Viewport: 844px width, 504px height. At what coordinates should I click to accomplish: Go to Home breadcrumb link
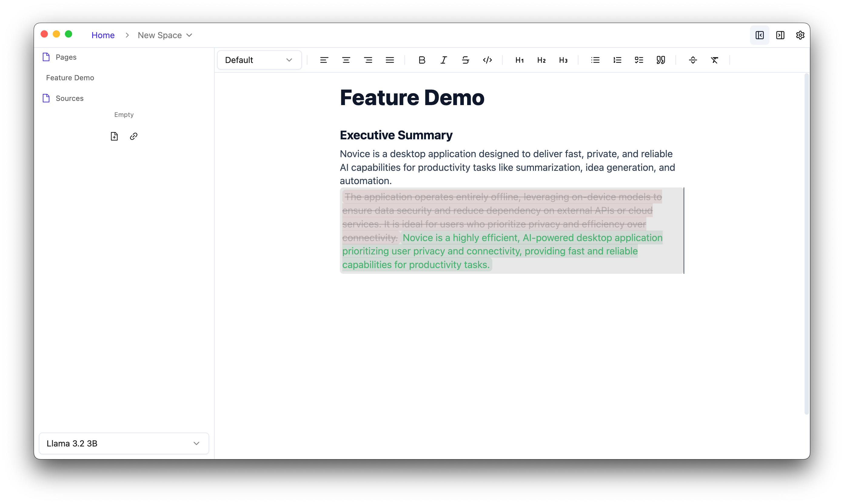coord(103,35)
